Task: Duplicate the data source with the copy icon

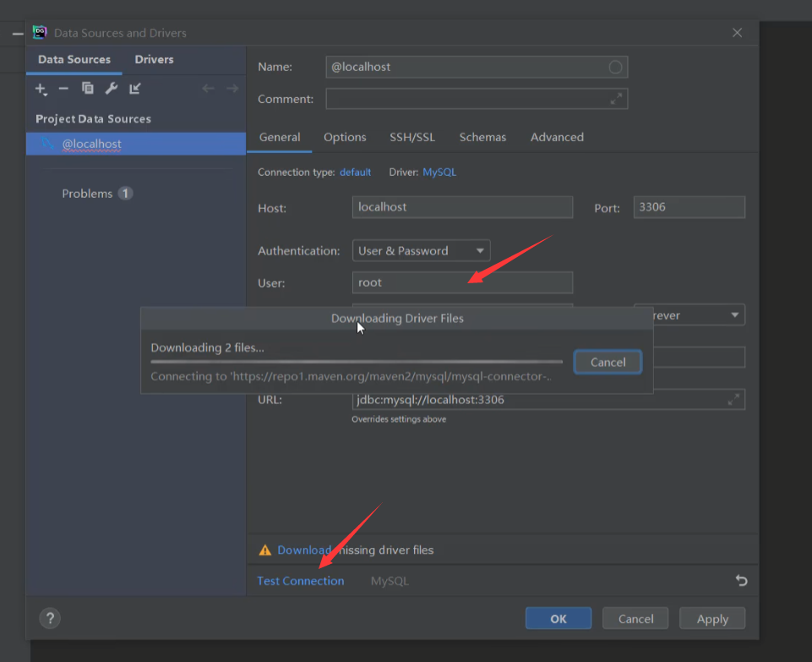Action: (88, 89)
